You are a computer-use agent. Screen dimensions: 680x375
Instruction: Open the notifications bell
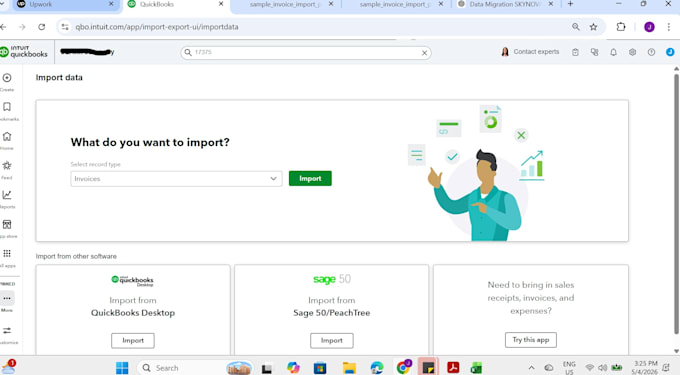(613, 52)
